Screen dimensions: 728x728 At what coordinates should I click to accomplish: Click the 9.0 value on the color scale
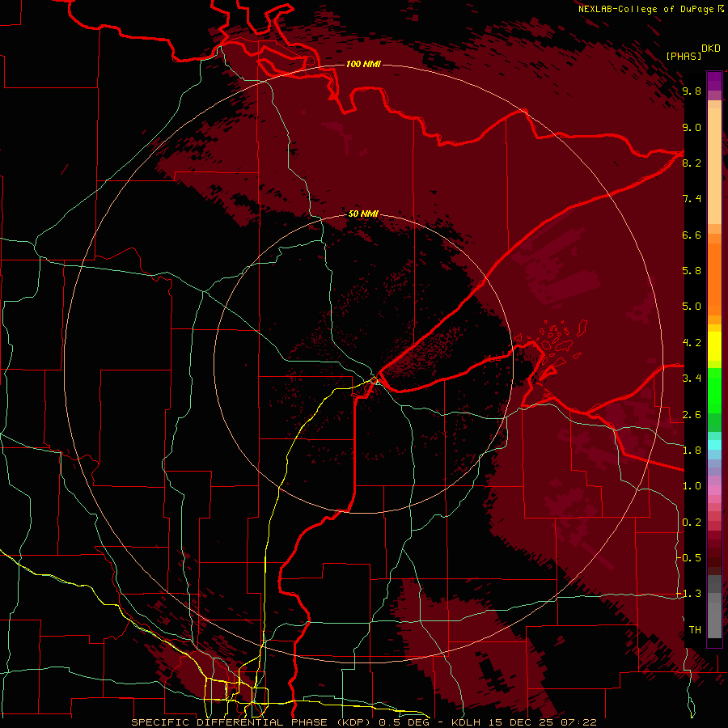(692, 128)
